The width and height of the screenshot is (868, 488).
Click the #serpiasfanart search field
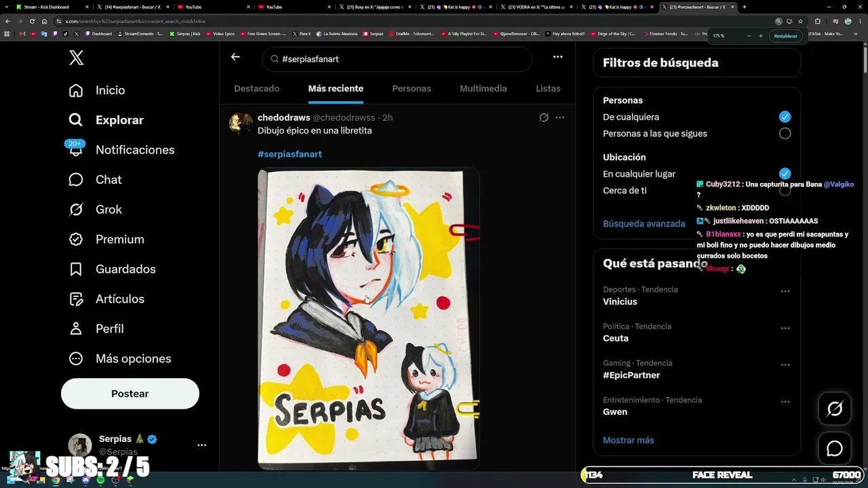397,59
